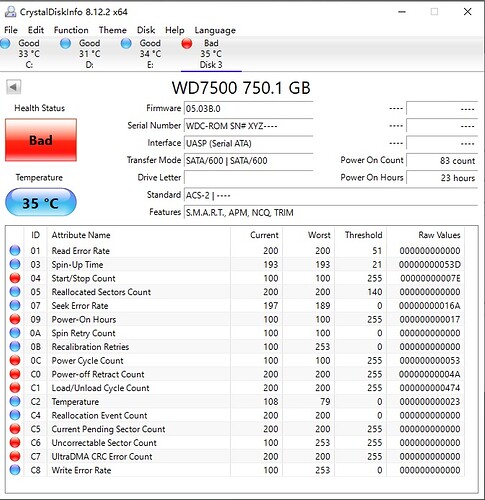The height and width of the screenshot is (500, 485).
Task: Click blue indicator beside Read Error Rate
Action: pyautogui.click(x=15, y=251)
